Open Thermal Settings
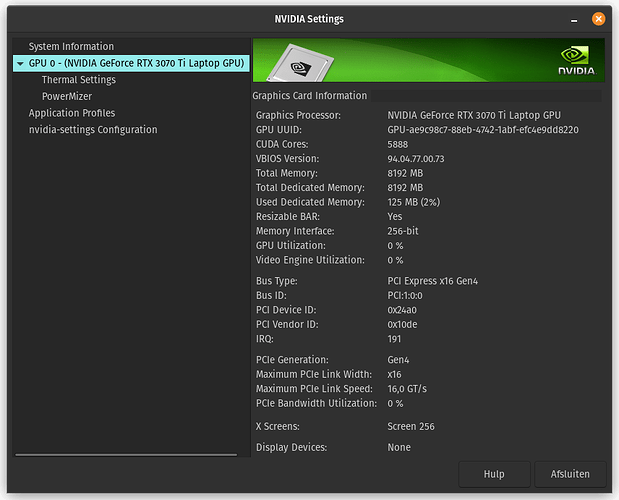The width and height of the screenshot is (619, 500). tap(79, 80)
